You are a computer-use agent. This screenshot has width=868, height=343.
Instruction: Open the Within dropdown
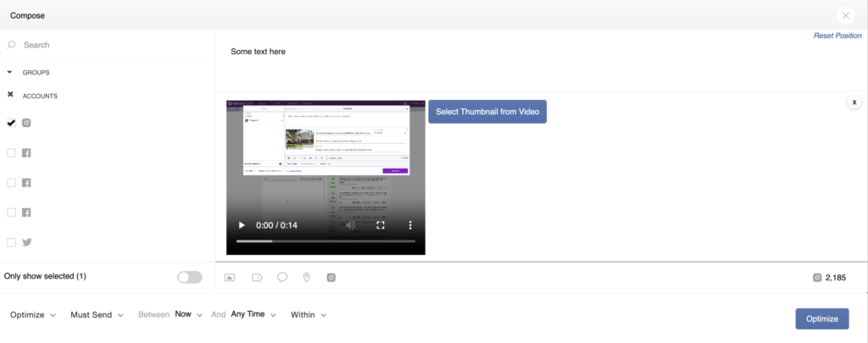tap(309, 315)
